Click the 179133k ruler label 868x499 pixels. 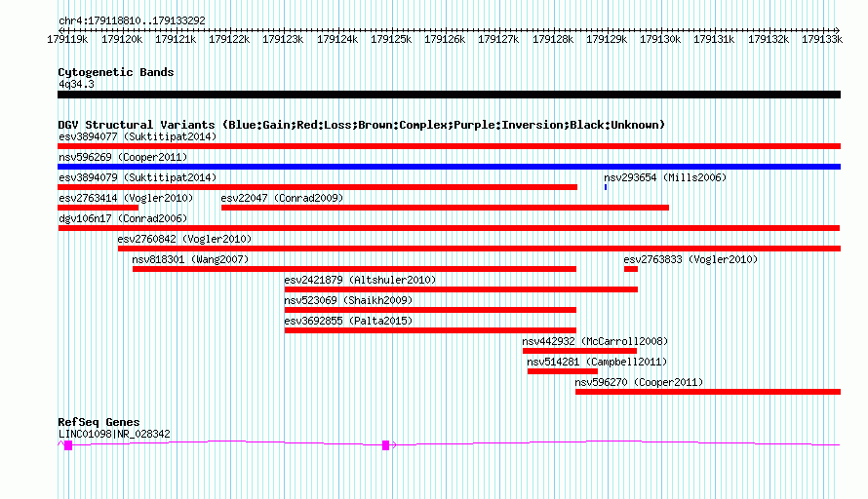(x=822, y=40)
